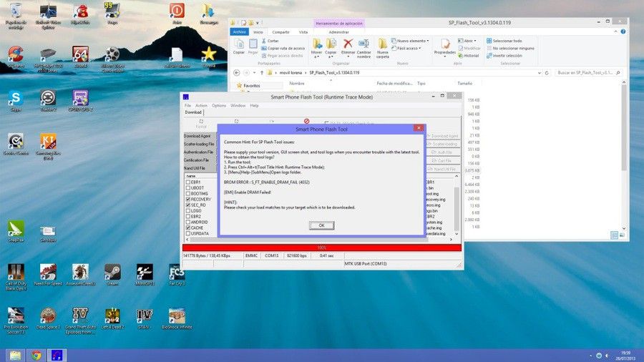Open the File menu in Flash Tool
The width and height of the screenshot is (644, 362).
[x=187, y=105]
